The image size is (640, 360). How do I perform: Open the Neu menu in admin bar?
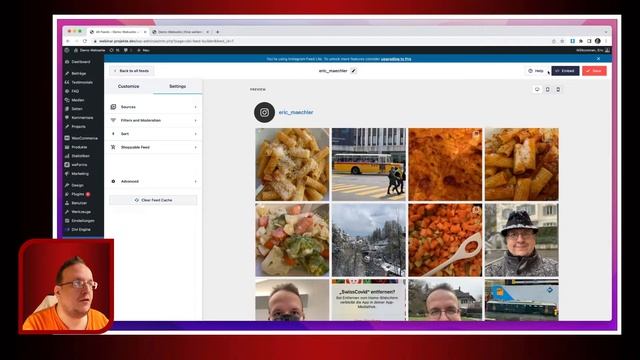143,50
